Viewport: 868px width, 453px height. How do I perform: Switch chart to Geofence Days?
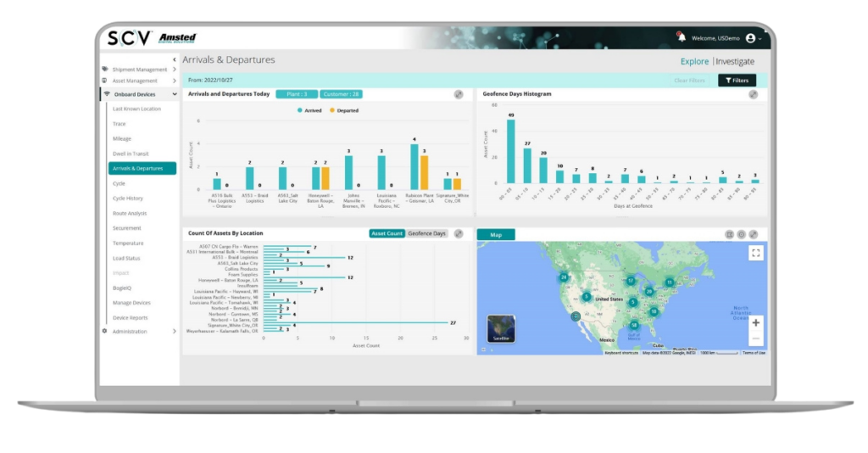(x=427, y=233)
